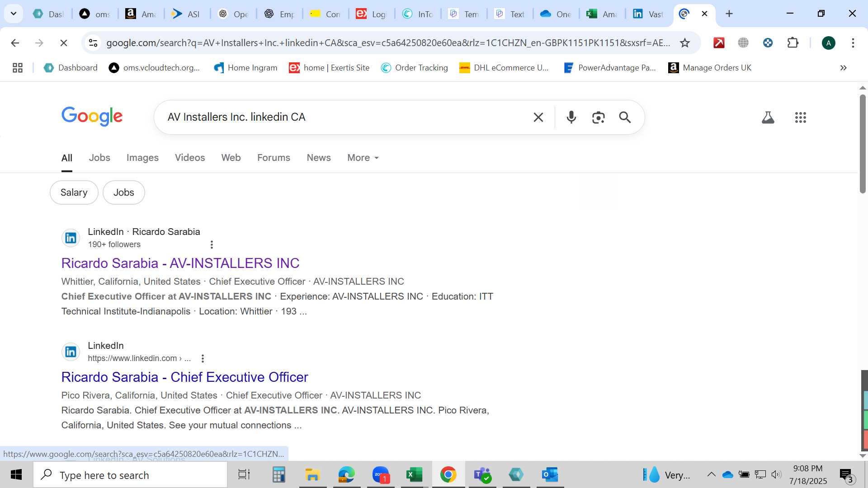Viewport: 868px width, 488px height.
Task: Switch to the OneDrive browser tab
Action: [556, 14]
